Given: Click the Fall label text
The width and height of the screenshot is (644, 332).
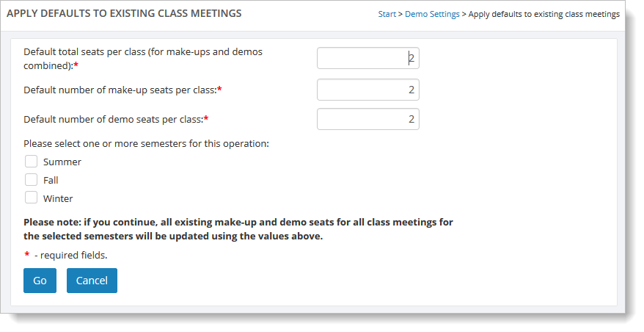Looking at the screenshot, I should click(x=51, y=180).
